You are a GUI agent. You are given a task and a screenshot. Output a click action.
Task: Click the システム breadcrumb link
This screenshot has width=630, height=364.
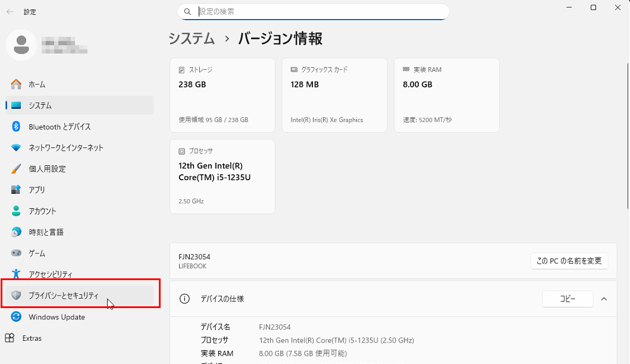tap(192, 39)
